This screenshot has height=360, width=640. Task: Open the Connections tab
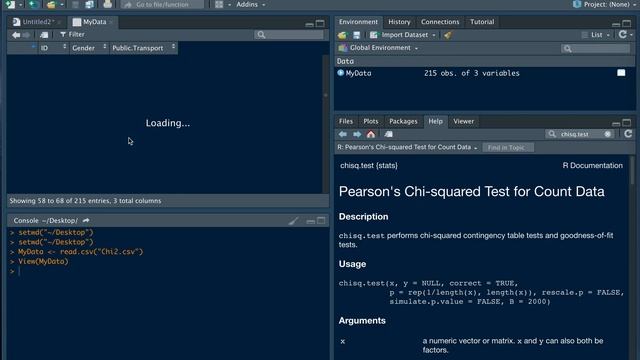[440, 22]
